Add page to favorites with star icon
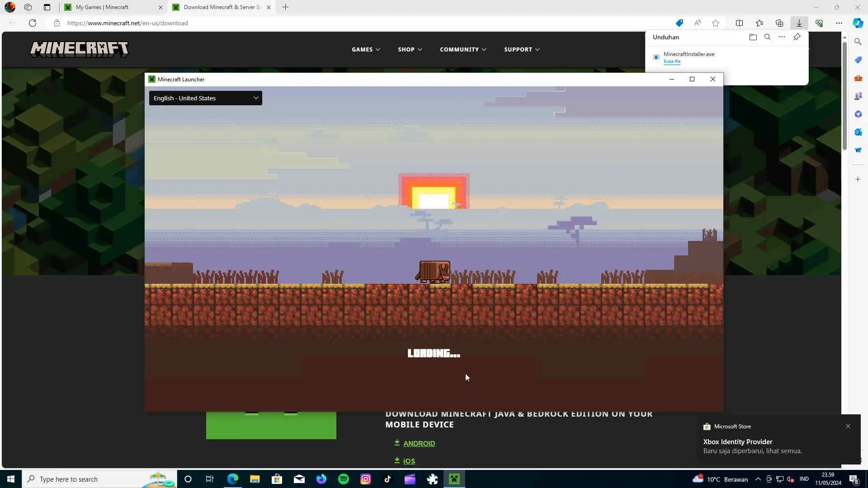 [715, 23]
